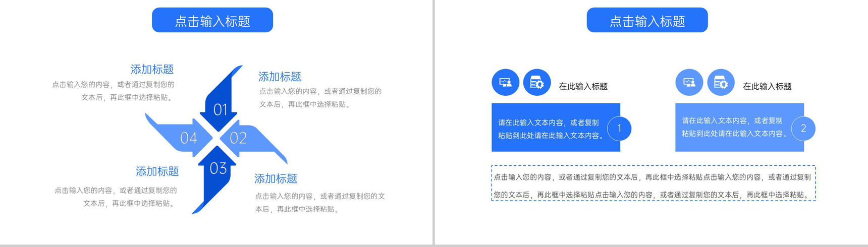868x247 pixels.
Task: Click the body text under the lower-right 添加标题
Action: [x=320, y=203]
